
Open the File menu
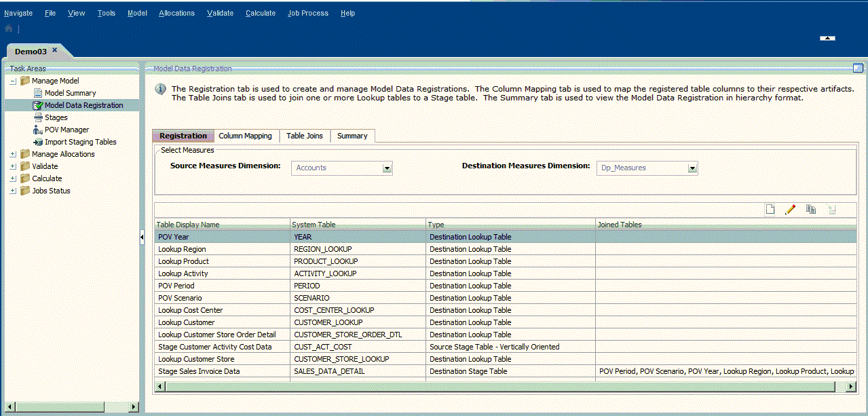point(50,13)
